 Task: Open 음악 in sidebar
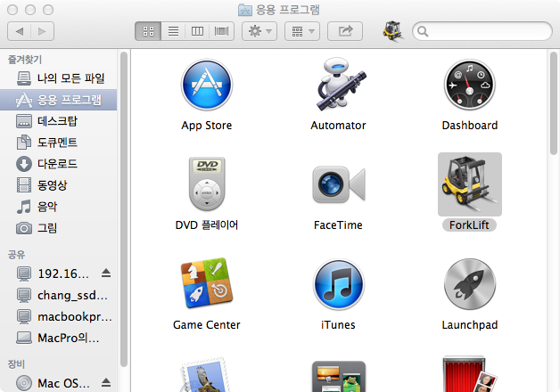[x=59, y=207]
